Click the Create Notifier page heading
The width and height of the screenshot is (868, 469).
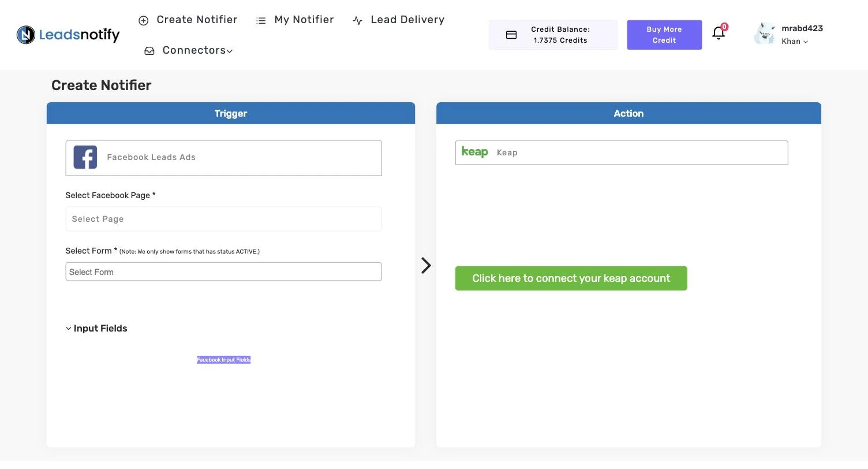102,85
